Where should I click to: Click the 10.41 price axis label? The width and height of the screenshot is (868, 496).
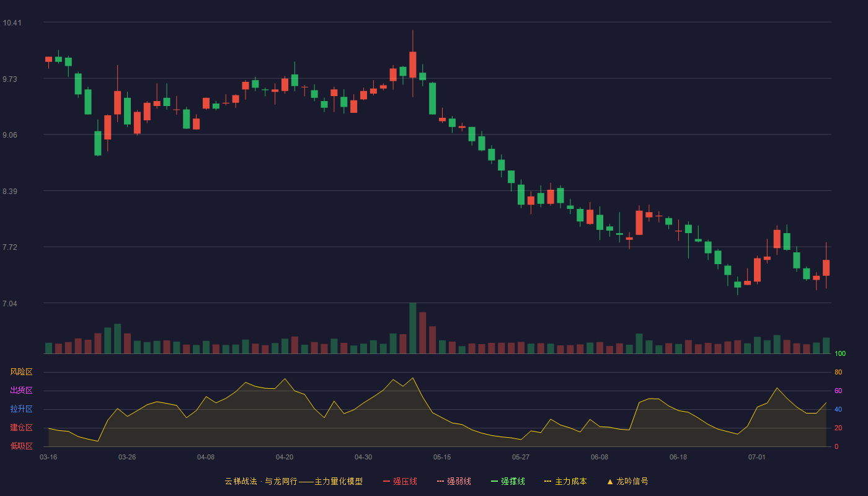point(12,23)
